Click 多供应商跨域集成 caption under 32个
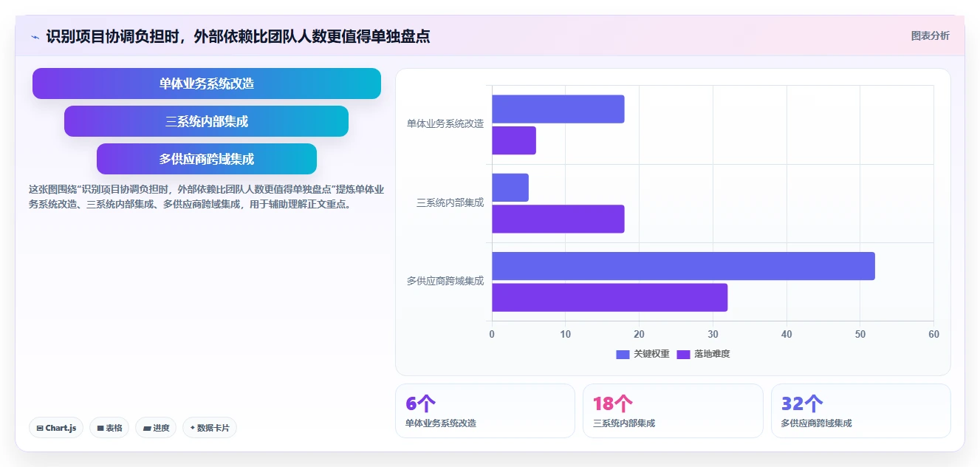Screen dimensions: 980x467 pyautogui.click(x=816, y=423)
